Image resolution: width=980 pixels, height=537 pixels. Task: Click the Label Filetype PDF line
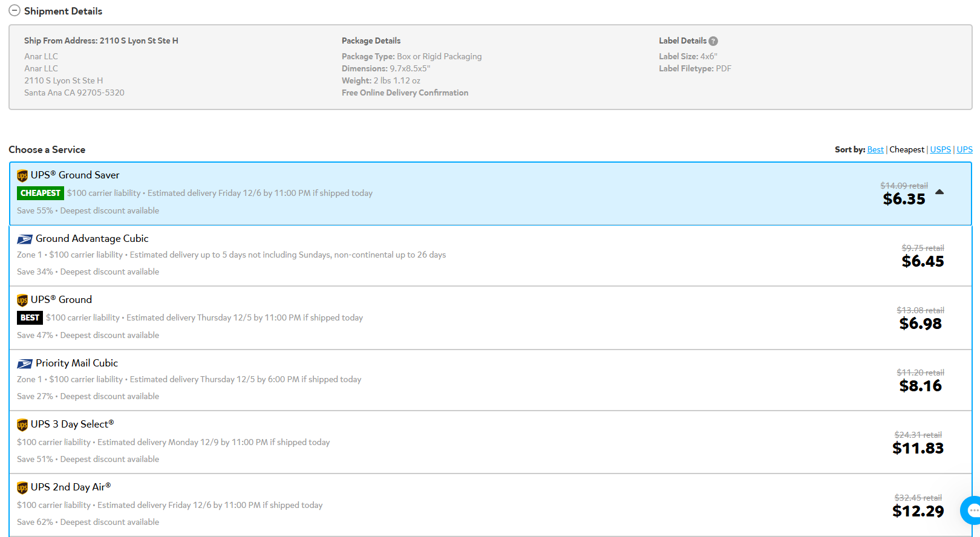(695, 68)
